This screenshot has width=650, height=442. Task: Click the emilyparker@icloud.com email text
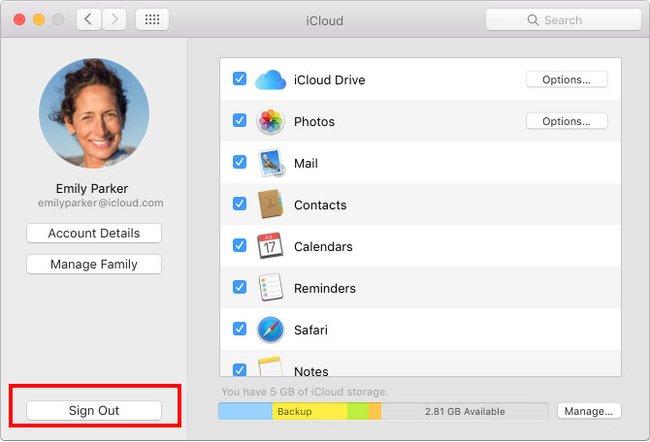[x=101, y=203]
